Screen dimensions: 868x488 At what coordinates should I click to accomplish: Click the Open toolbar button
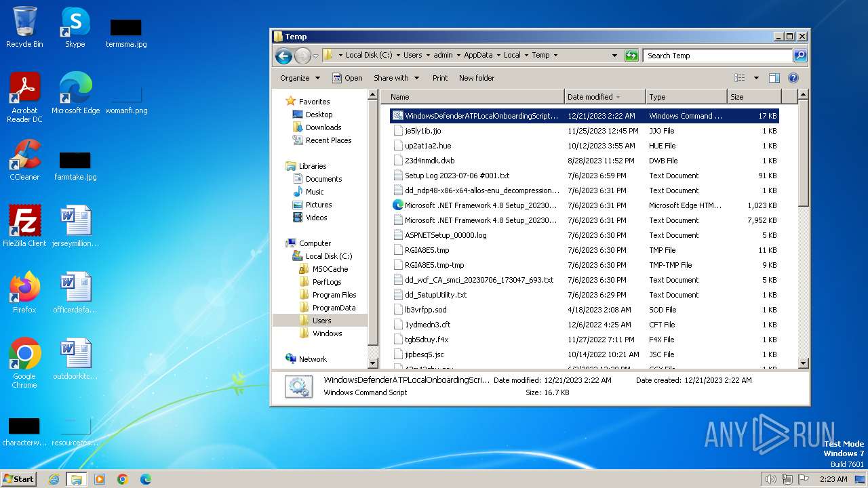coord(347,78)
